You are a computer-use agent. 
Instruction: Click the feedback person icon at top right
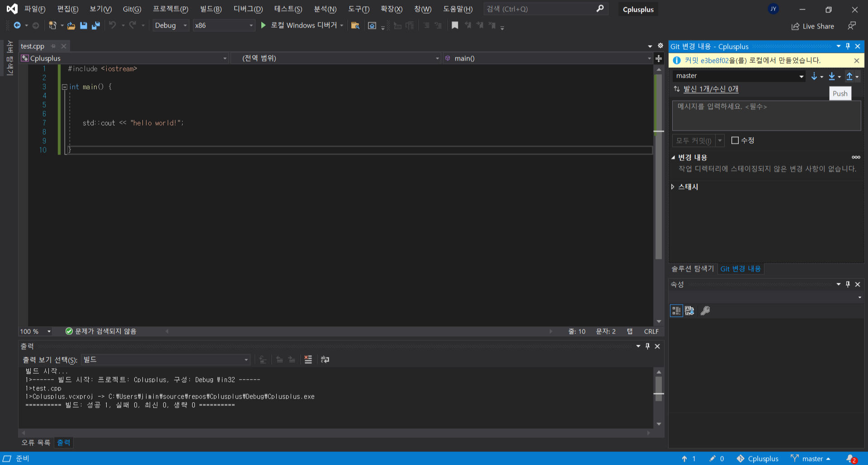(852, 26)
